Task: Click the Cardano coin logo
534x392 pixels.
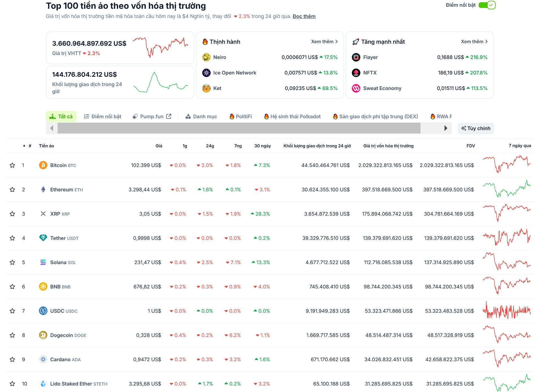Action: point(43,359)
